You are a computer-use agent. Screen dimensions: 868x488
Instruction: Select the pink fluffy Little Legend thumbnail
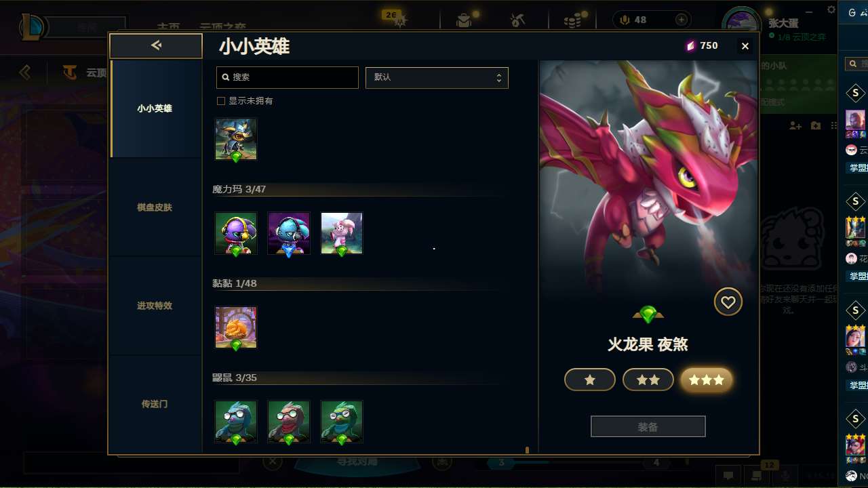click(x=342, y=233)
